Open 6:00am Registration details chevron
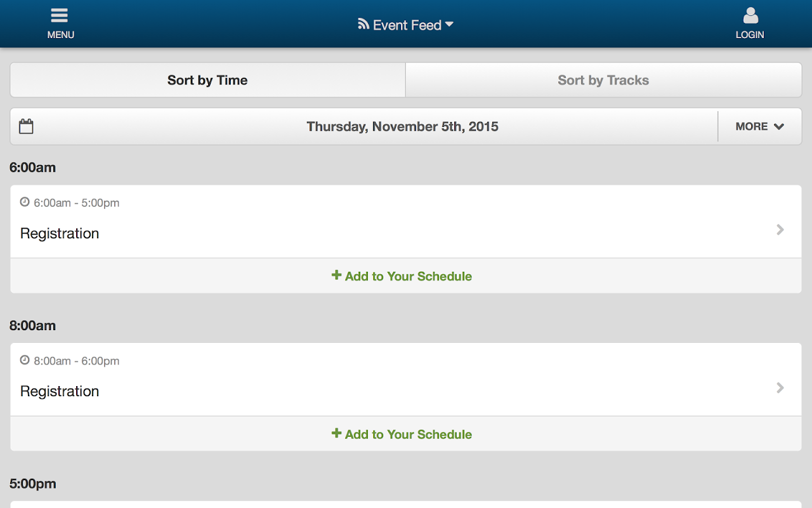The height and width of the screenshot is (508, 812). (780, 230)
